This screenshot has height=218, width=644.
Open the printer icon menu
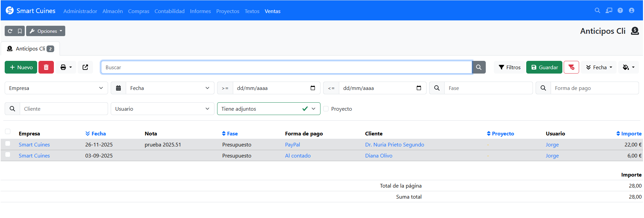(66, 67)
